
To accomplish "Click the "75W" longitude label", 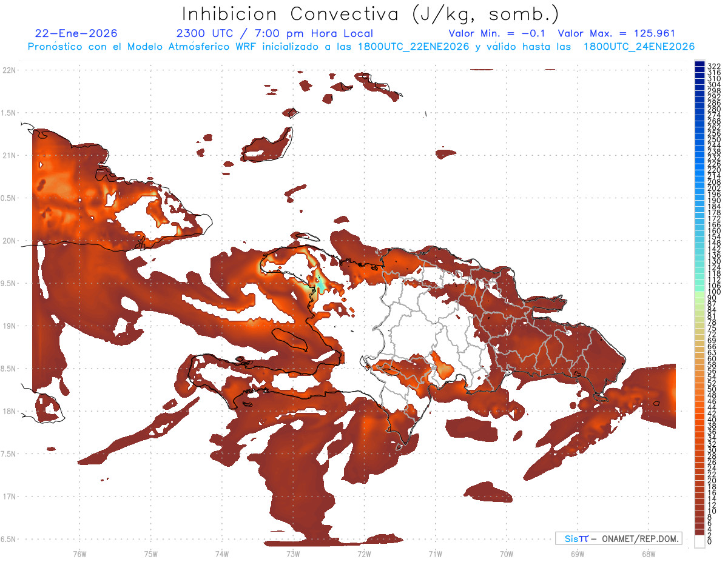I will tap(151, 554).
